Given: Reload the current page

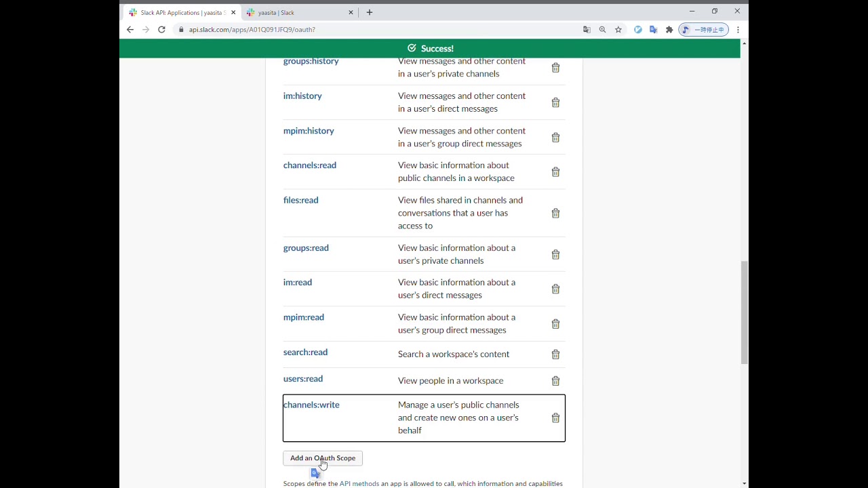Looking at the screenshot, I should click(x=161, y=30).
